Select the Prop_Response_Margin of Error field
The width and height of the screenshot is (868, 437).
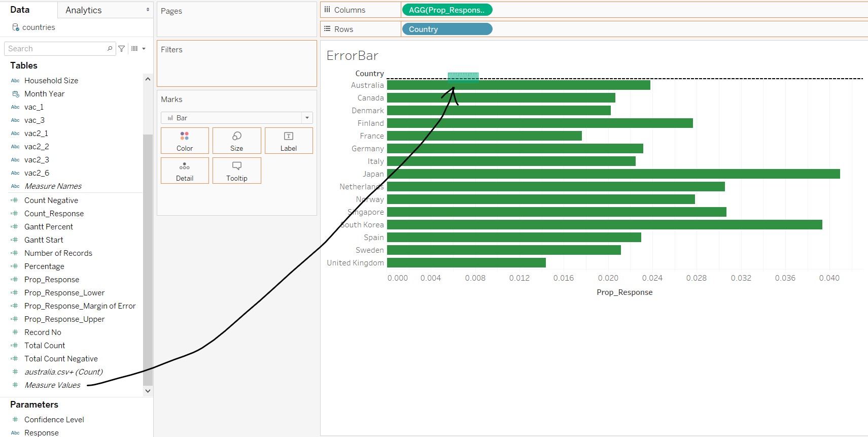click(80, 306)
